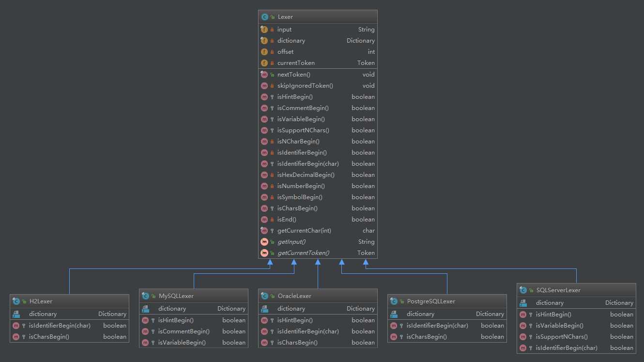644x362 pixels.
Task: Select isCharsBegin() in the PostgreSQLLexer class
Action: coord(427,337)
